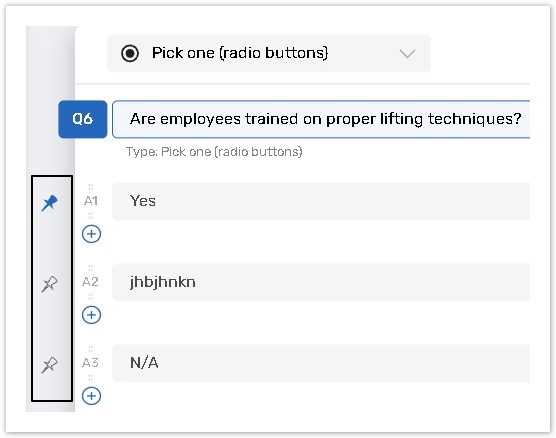Viewport: 556px width, 438px height.
Task: Click the N/A answer field
Action: click(321, 363)
